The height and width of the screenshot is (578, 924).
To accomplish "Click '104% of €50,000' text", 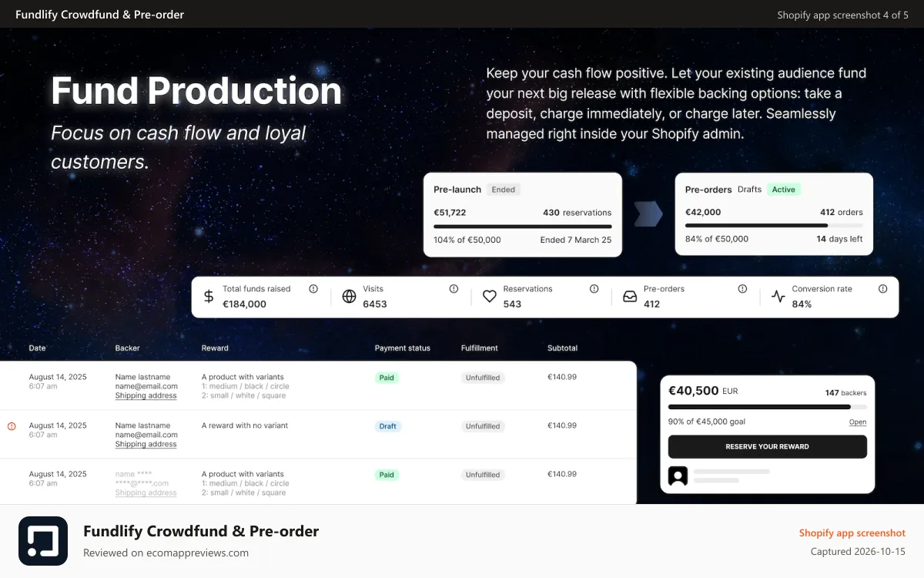I will (x=467, y=240).
